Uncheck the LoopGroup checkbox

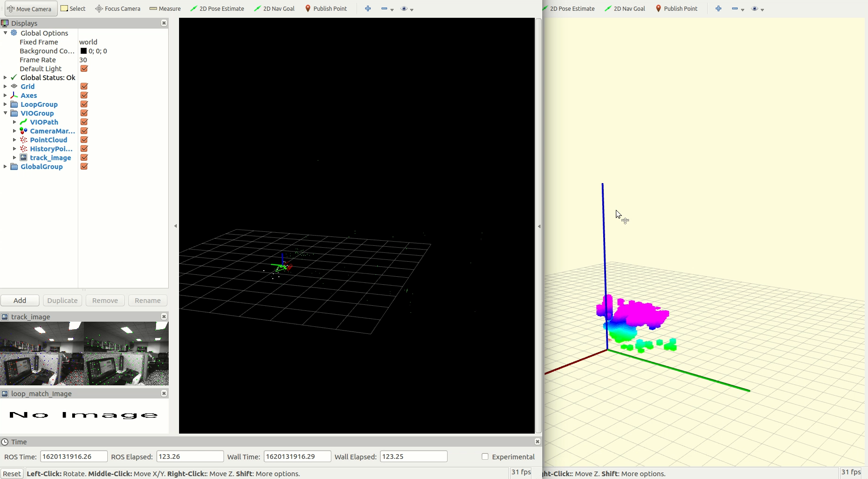point(84,104)
